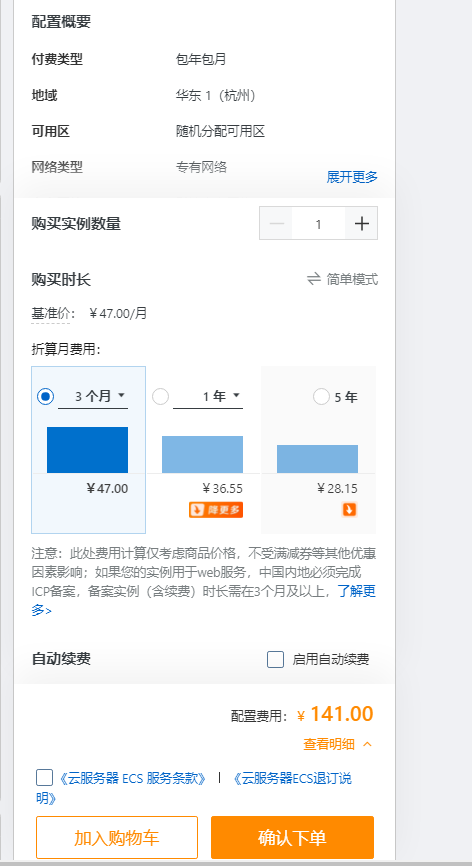Open the 3 个月 duration dropdown arrow
Screen dimensions: 472x866
[121, 395]
